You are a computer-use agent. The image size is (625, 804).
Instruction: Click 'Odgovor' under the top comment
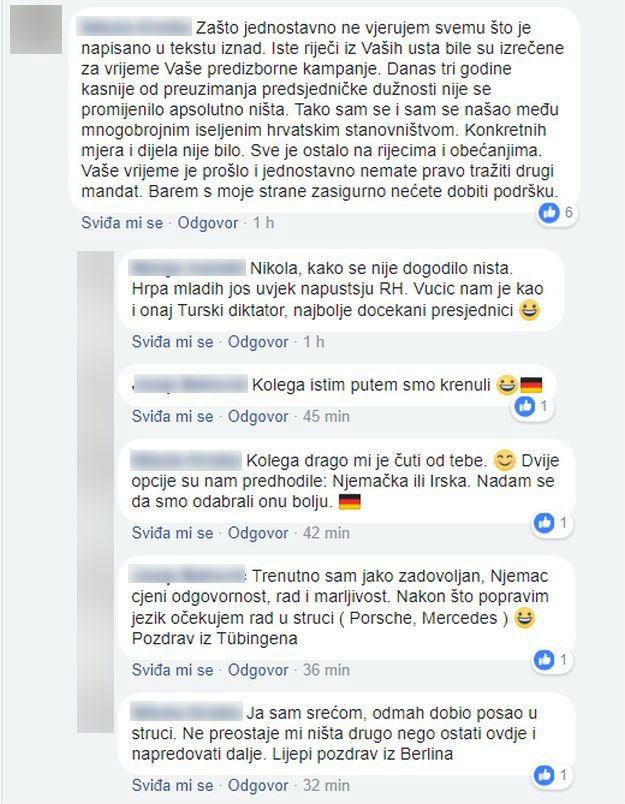coord(208,223)
